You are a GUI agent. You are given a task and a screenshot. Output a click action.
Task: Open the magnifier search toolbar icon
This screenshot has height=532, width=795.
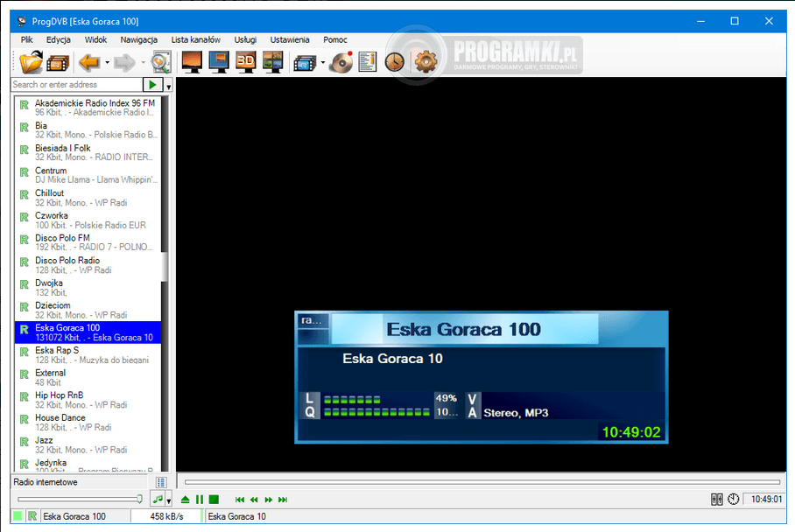[x=161, y=62]
